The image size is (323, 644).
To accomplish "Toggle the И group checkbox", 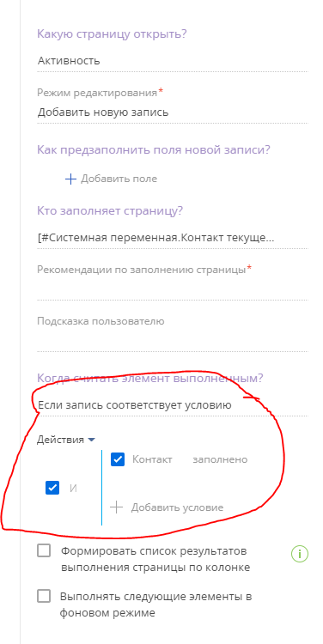I will click(x=52, y=488).
